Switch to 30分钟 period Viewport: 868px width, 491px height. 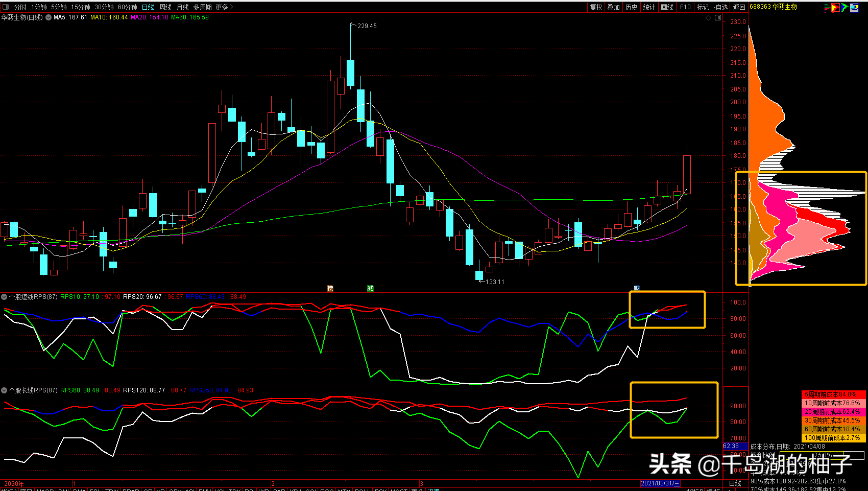104,7
